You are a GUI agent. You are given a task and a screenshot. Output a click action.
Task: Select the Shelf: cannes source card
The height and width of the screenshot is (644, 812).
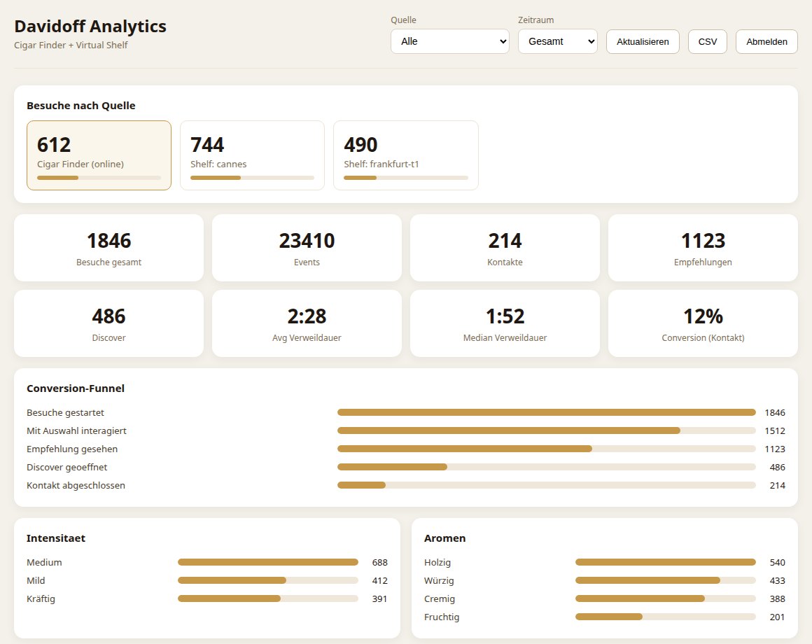(x=252, y=155)
